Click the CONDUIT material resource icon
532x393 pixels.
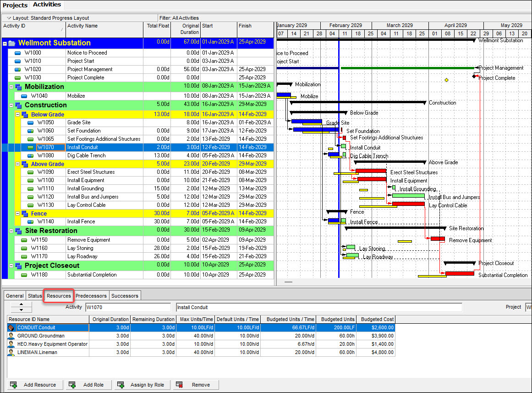[11, 328]
